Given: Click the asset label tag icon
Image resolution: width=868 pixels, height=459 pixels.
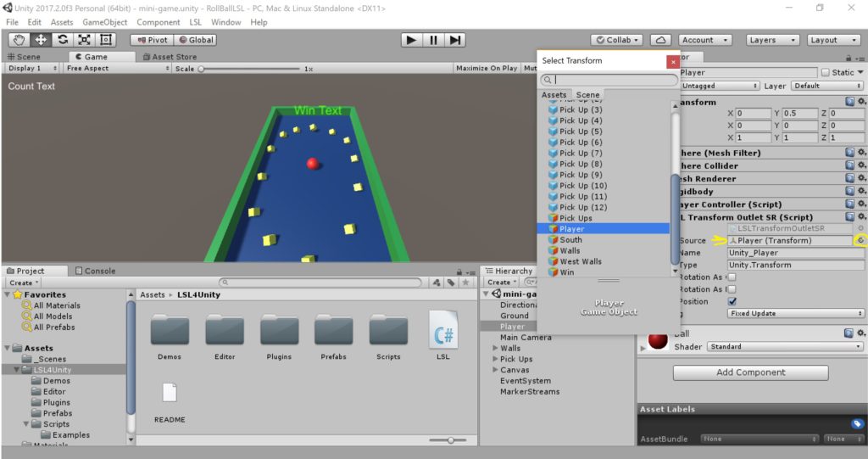Looking at the screenshot, I should pyautogui.click(x=857, y=424).
